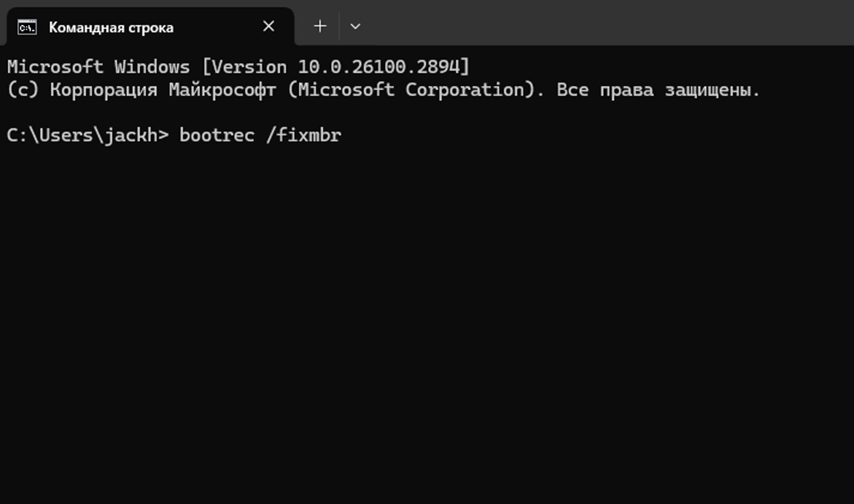854x504 pixels.
Task: Place cursor right after the /fixmbr command
Action: click(343, 135)
